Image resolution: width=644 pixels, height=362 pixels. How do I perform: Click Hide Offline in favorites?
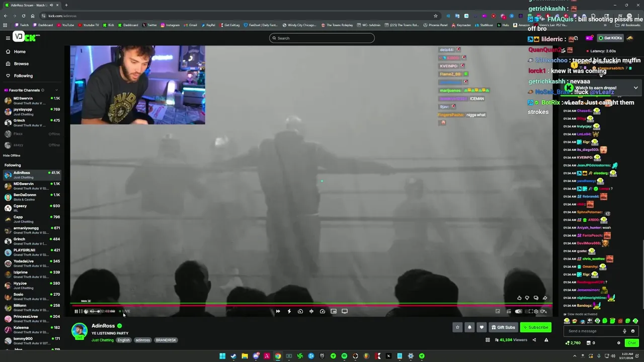click(x=12, y=156)
